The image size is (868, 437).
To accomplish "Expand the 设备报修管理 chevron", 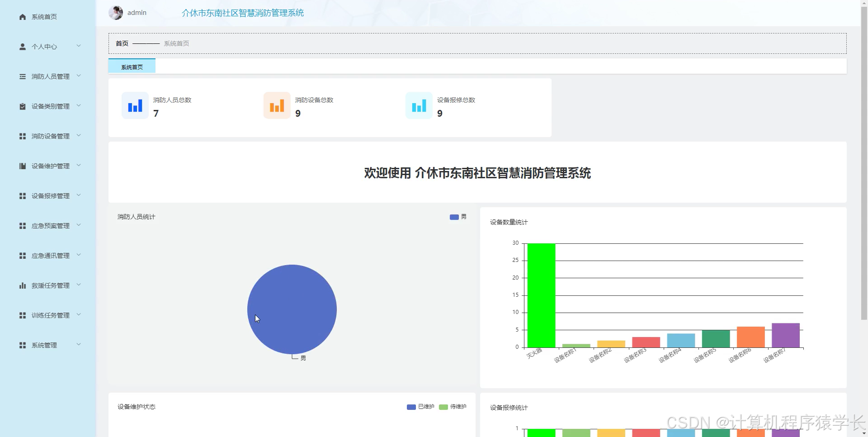I will click(79, 195).
